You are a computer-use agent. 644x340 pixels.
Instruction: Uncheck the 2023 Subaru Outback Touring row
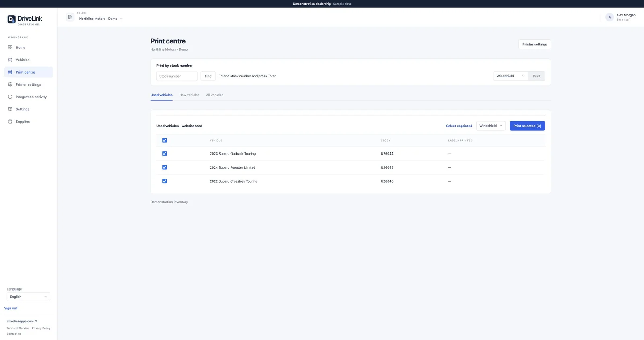coord(164,153)
